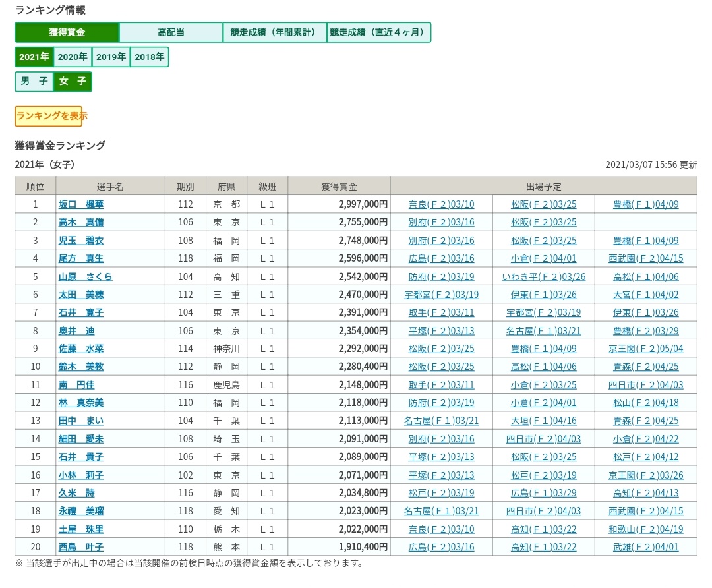Viewport: 712px width, 588px height.
Task: Click the 選手名 column header
Action: (110, 186)
